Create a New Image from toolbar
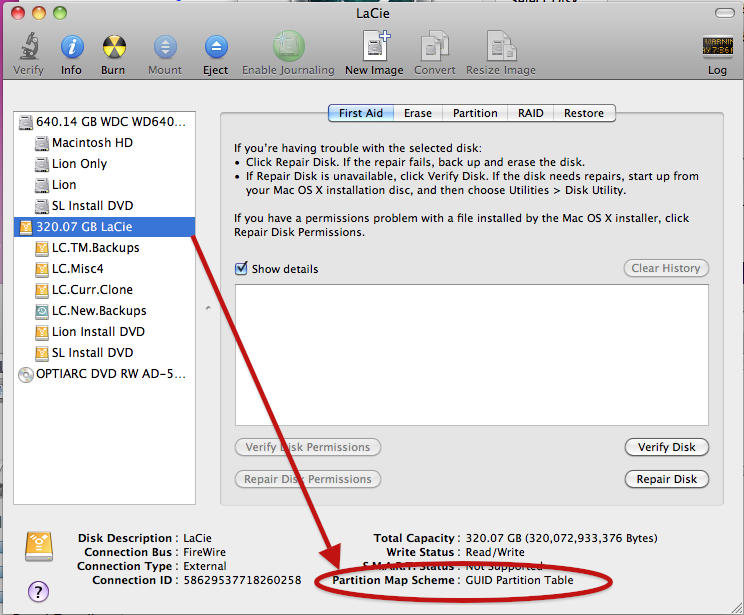744x615 pixels. (x=375, y=46)
